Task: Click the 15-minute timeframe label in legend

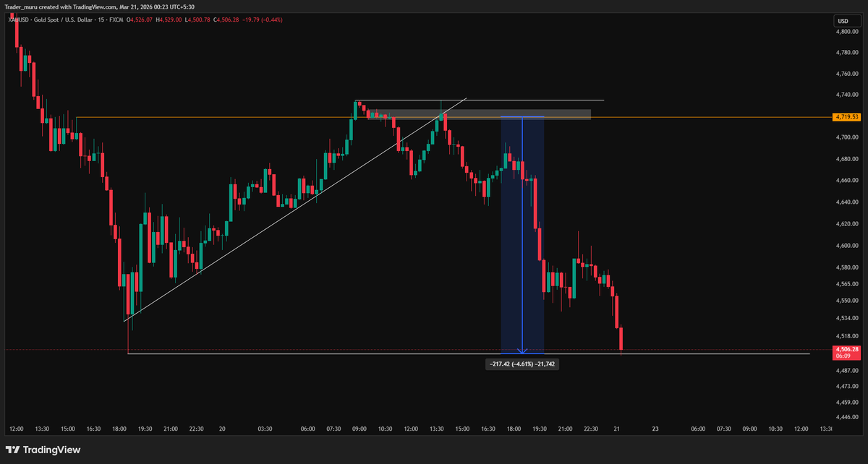Action: coord(101,21)
